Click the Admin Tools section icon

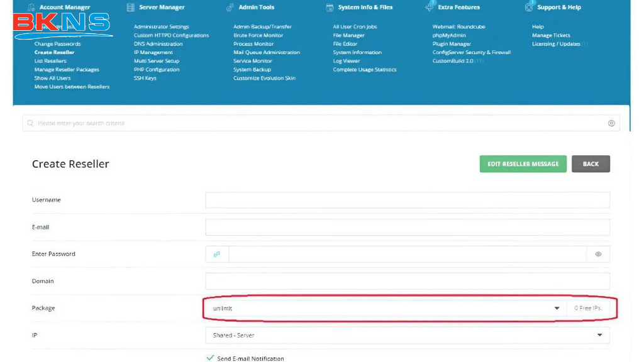[230, 8]
